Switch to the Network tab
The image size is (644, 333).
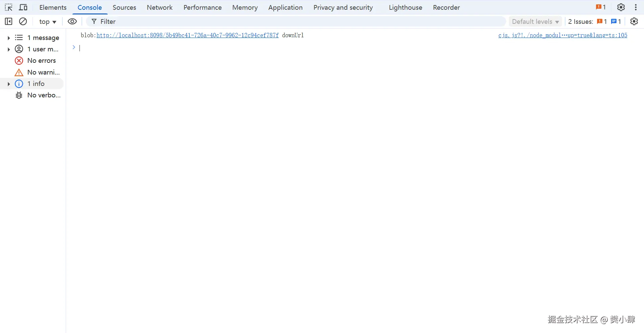click(x=160, y=7)
